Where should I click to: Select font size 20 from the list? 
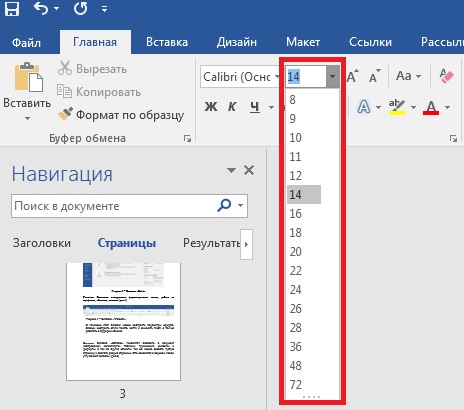click(x=313, y=252)
